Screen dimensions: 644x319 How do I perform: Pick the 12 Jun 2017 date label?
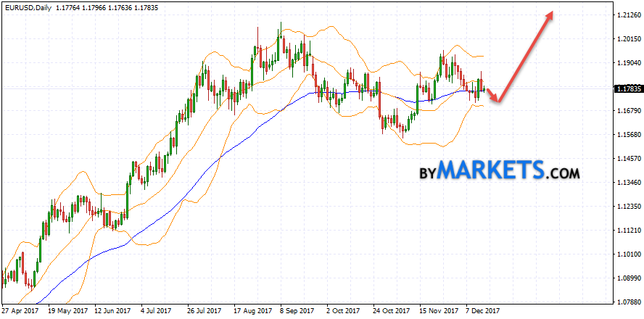click(x=112, y=310)
